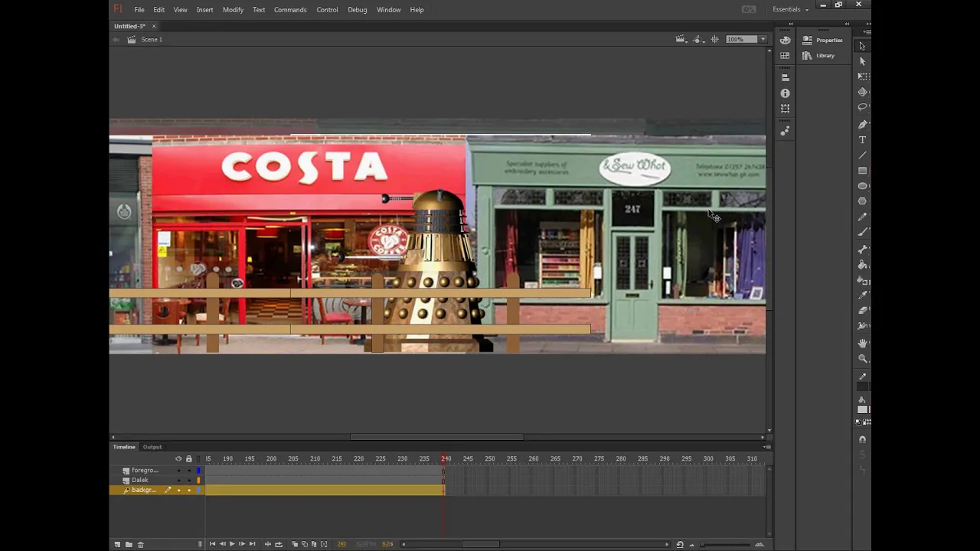This screenshot has height=551, width=980.
Task: Select the Free Transform tool
Action: click(863, 77)
